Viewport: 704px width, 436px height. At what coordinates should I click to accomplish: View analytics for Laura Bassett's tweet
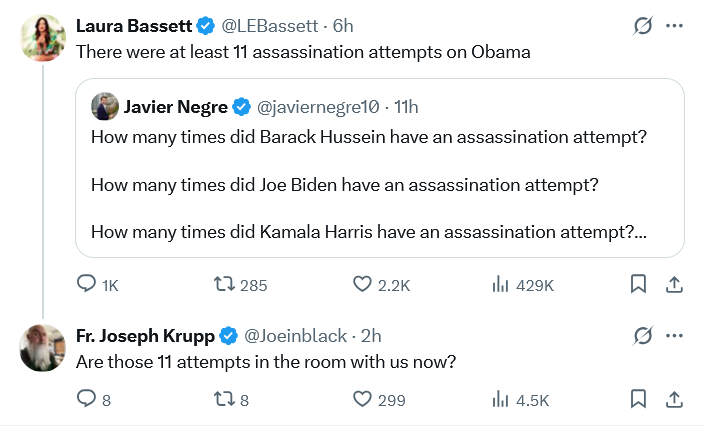(x=501, y=285)
